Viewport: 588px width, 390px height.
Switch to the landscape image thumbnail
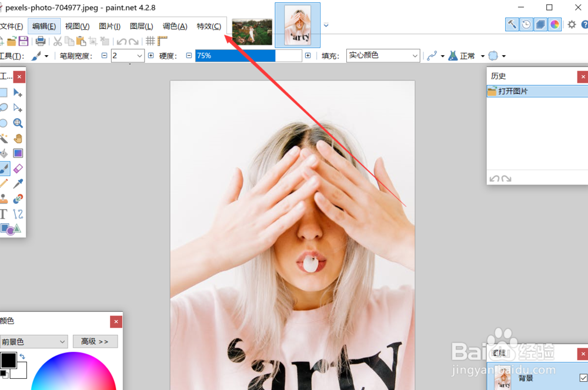tap(252, 32)
